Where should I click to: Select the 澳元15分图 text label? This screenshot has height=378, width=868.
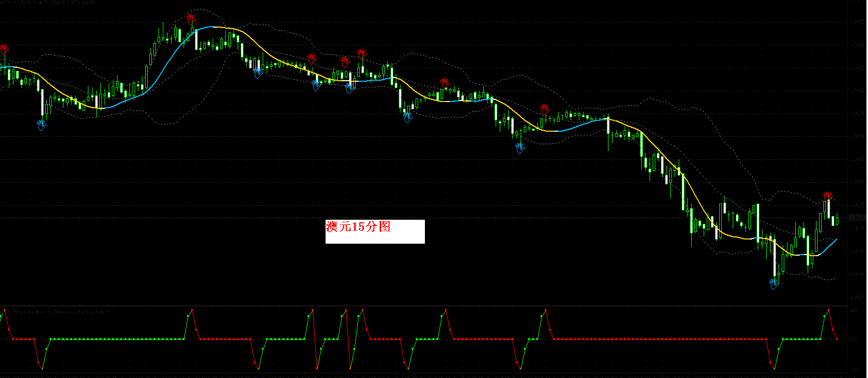358,226
